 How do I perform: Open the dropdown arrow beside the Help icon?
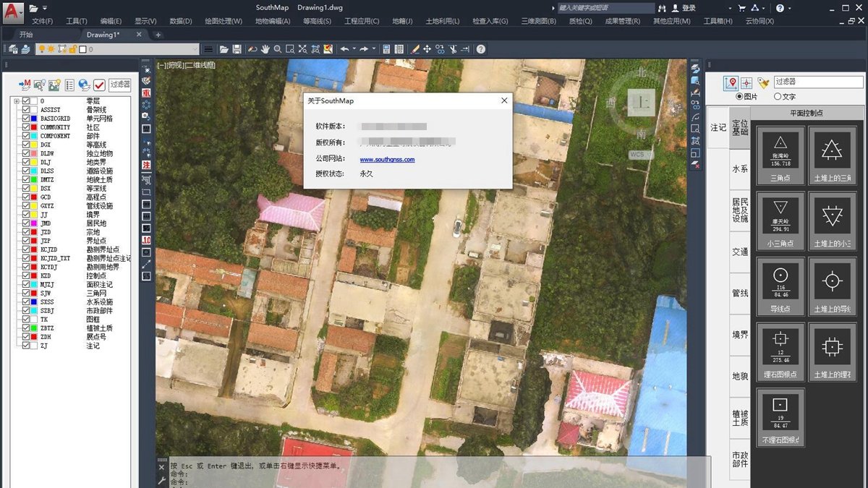(x=790, y=8)
